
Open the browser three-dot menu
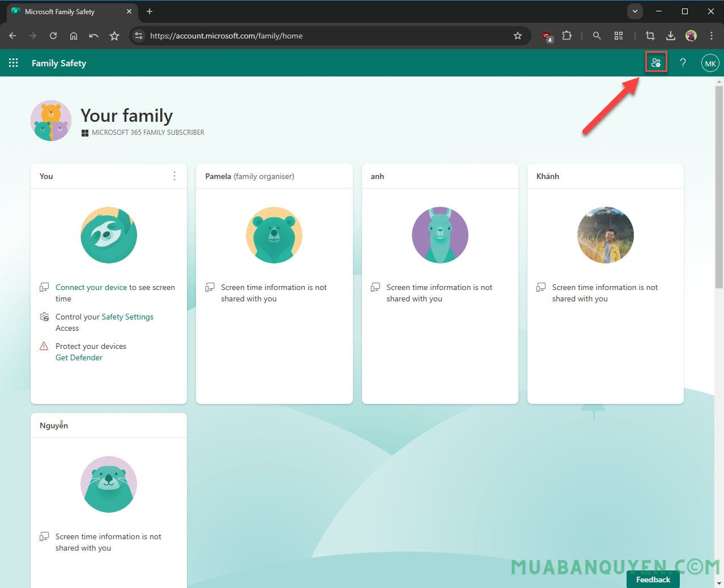click(x=712, y=36)
